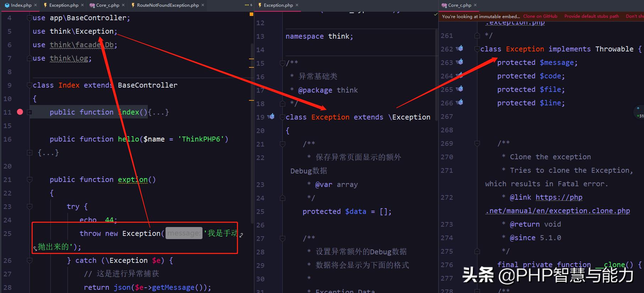
Task: Toggle the breakpoint on line 11
Action: [20, 112]
